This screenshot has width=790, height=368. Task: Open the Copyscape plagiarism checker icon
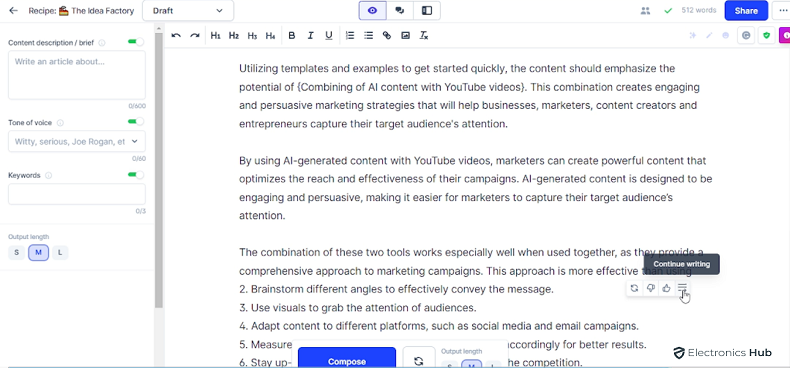[x=746, y=35]
